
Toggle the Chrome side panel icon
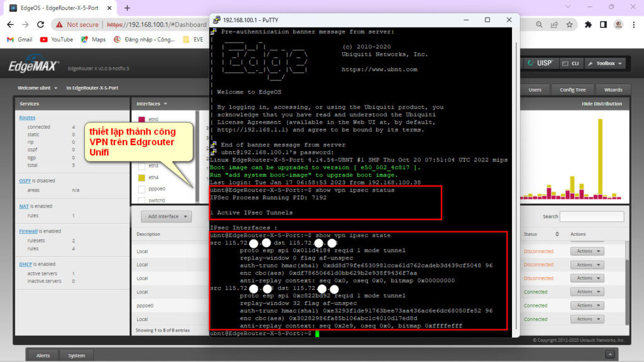coord(603,25)
